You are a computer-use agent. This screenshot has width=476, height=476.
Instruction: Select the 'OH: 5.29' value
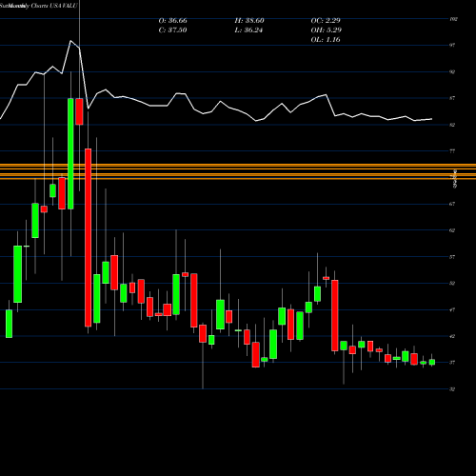(x=326, y=30)
